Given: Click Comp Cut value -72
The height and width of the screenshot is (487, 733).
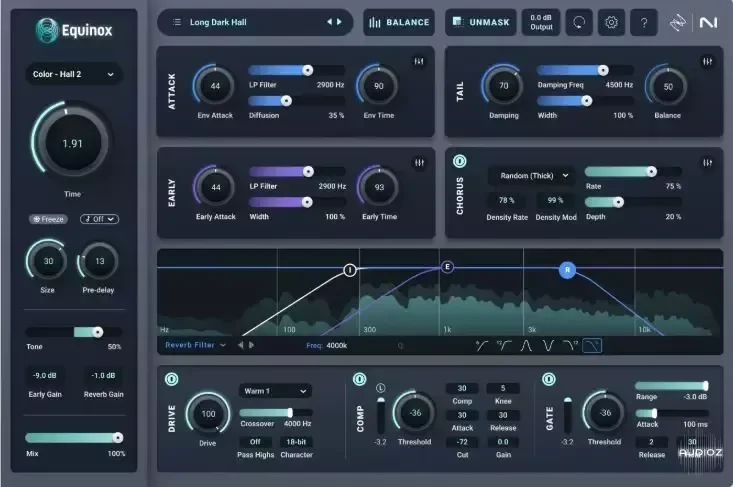Looking at the screenshot, I should coord(462,442).
